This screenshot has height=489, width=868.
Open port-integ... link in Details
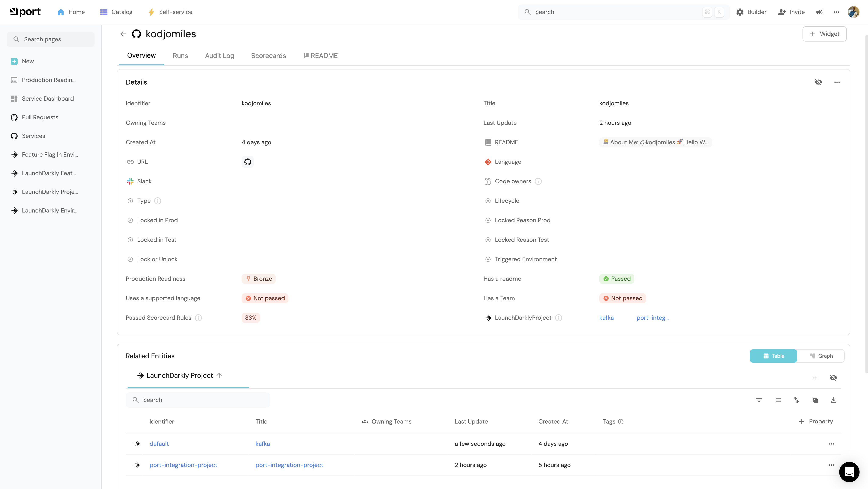(x=652, y=318)
